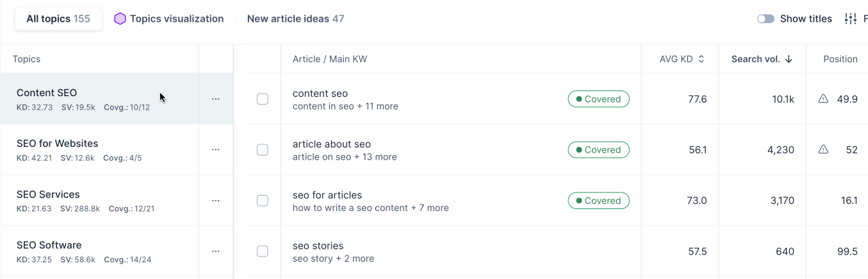Open three-dot menu for SEO Services topic
The height and width of the screenshot is (279, 868).
[216, 200]
